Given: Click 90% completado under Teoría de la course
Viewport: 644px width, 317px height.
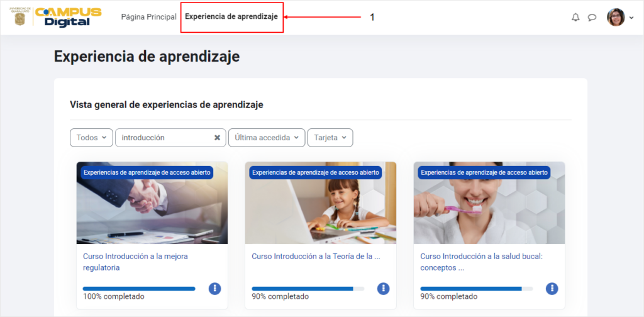Looking at the screenshot, I should 280,296.
